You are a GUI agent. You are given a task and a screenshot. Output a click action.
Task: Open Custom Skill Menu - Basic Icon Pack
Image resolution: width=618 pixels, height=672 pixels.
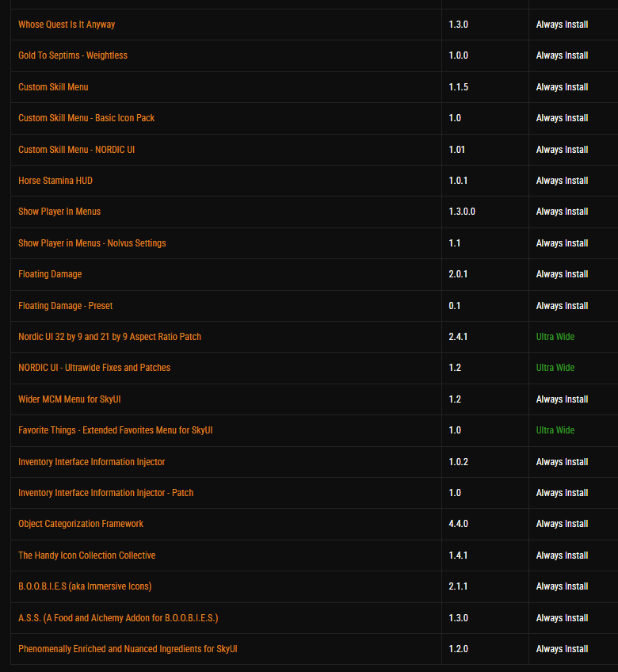point(86,118)
